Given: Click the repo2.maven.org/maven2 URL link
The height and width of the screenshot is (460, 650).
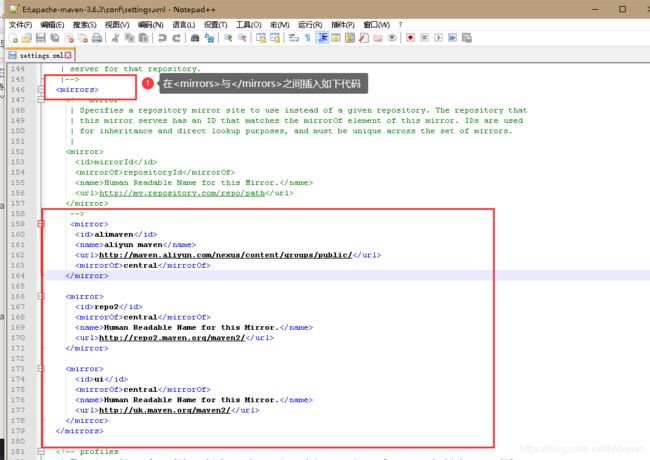Looking at the screenshot, I should (172, 338).
